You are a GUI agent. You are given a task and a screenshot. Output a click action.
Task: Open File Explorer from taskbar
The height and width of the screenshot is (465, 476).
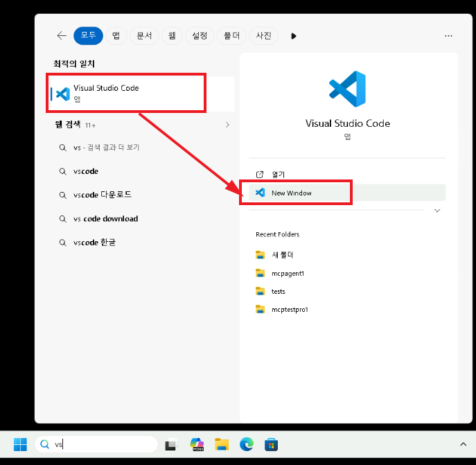[x=222, y=445]
